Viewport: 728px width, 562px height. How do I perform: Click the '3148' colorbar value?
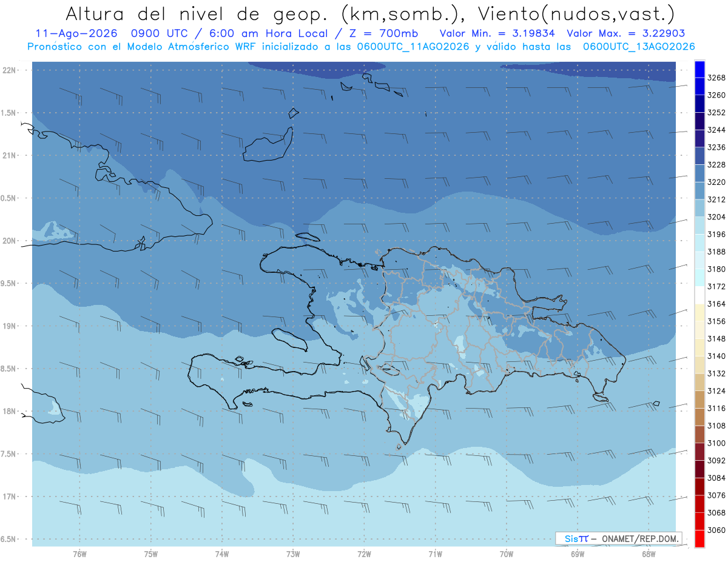coord(716,339)
